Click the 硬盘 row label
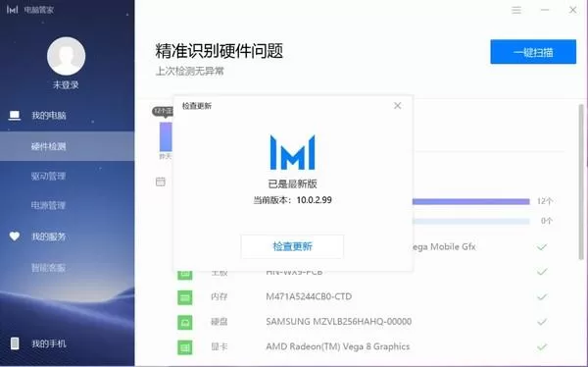 (x=220, y=322)
